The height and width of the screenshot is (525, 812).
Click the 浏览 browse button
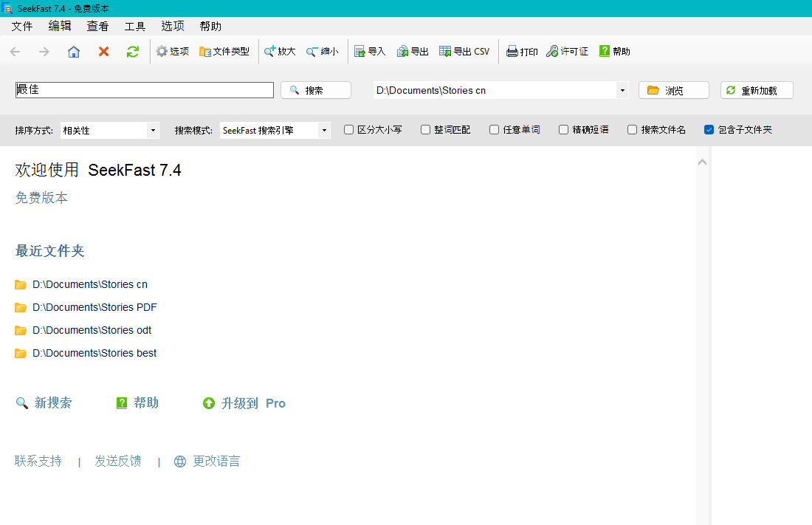(674, 90)
